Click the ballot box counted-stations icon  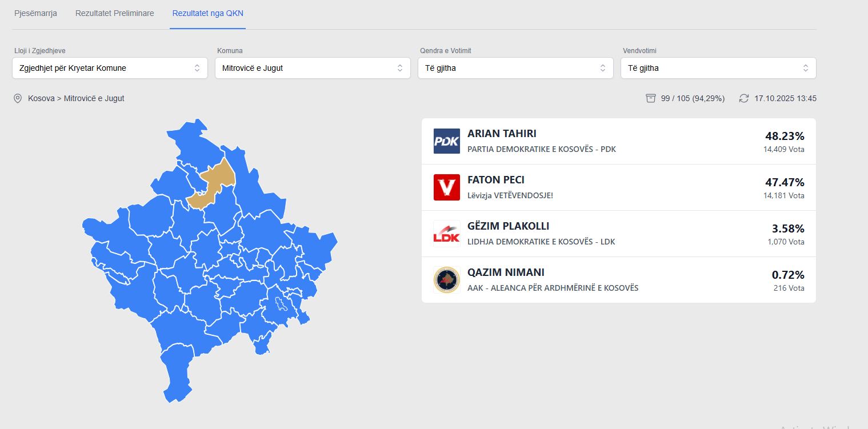(x=650, y=98)
